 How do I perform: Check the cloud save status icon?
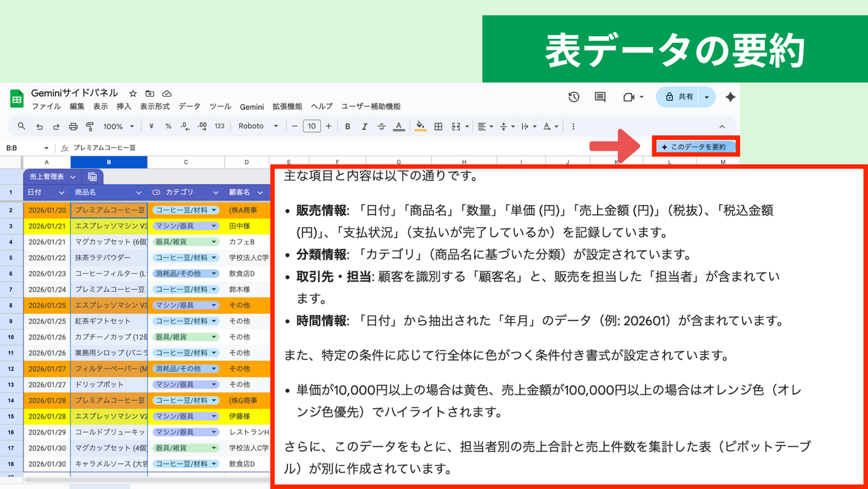167,93
